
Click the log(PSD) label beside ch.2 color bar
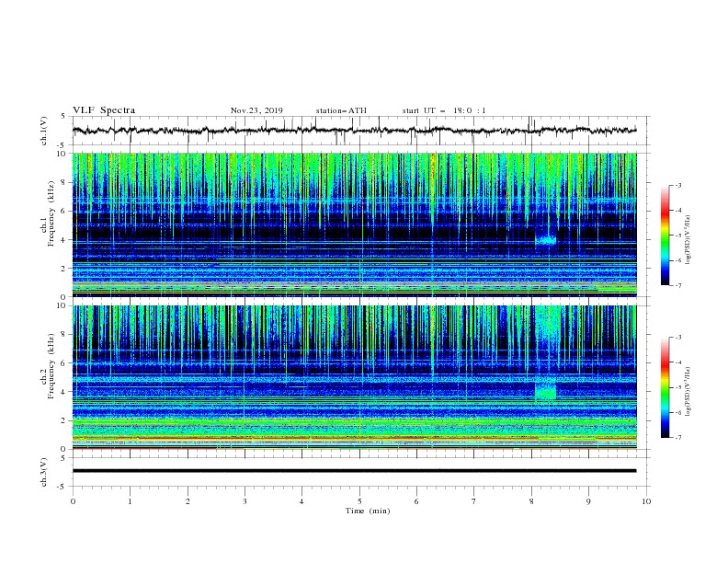pos(688,392)
